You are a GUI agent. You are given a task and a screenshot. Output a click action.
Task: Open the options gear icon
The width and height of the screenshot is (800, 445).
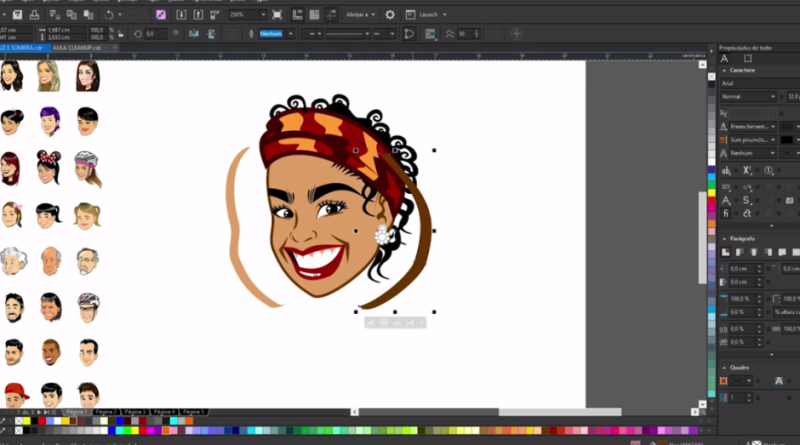pyautogui.click(x=390, y=15)
